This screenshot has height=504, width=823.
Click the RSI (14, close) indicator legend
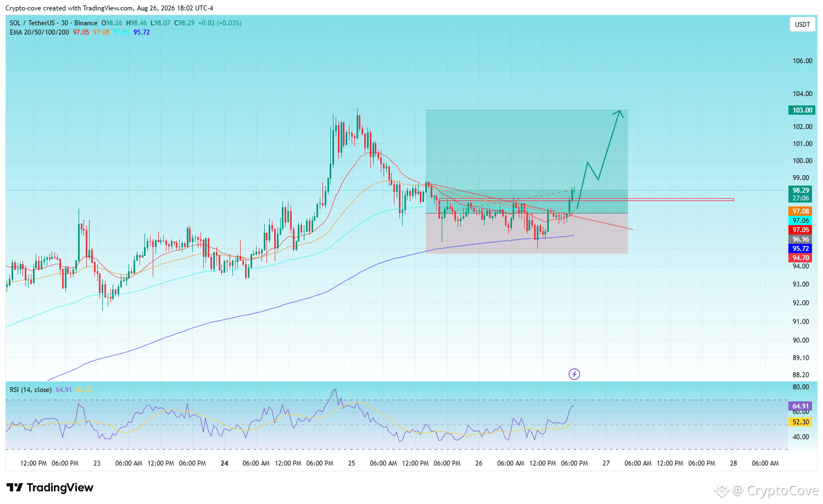tap(31, 390)
